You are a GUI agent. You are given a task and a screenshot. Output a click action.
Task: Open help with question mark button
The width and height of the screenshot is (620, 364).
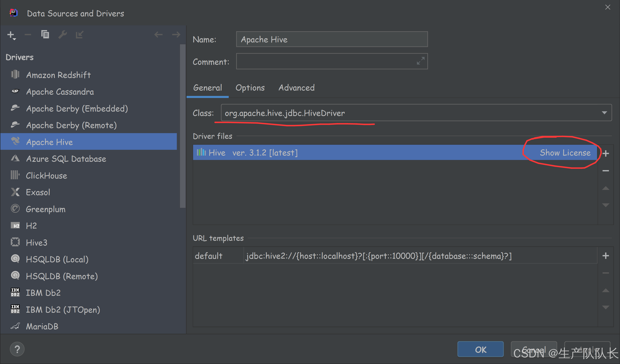pyautogui.click(x=17, y=349)
